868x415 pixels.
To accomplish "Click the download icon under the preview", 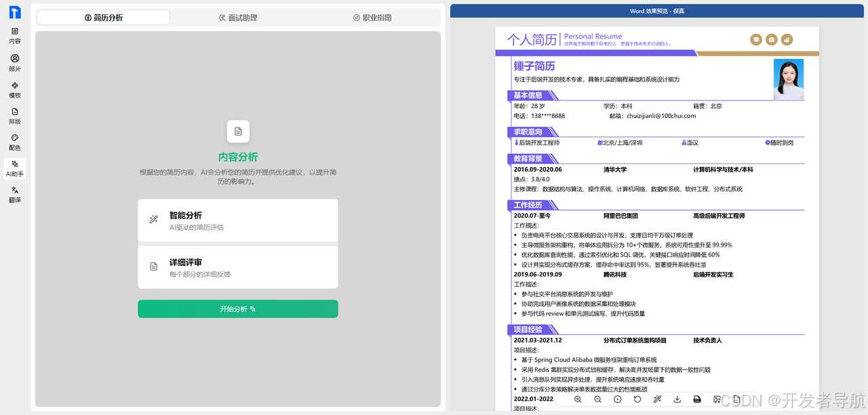I will pyautogui.click(x=677, y=399).
